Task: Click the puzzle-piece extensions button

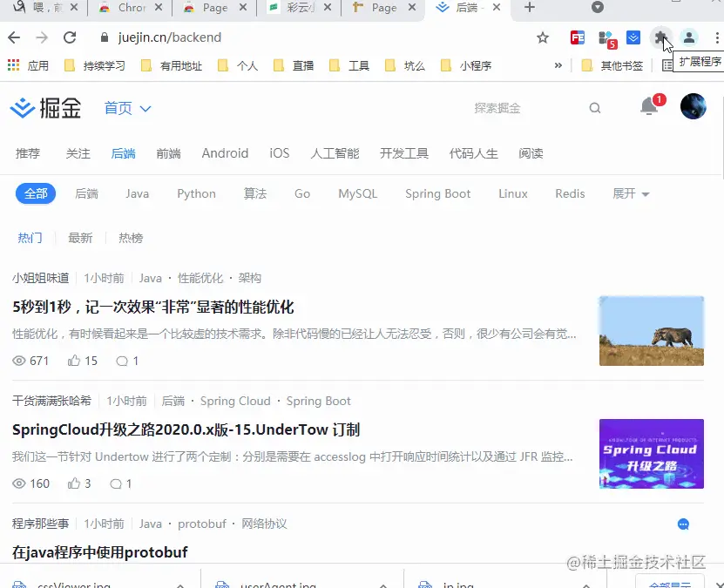Action: [x=660, y=37]
